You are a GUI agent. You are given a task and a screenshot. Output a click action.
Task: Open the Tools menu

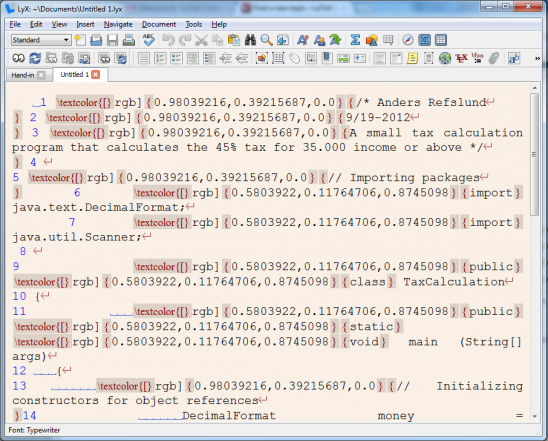coord(194,24)
